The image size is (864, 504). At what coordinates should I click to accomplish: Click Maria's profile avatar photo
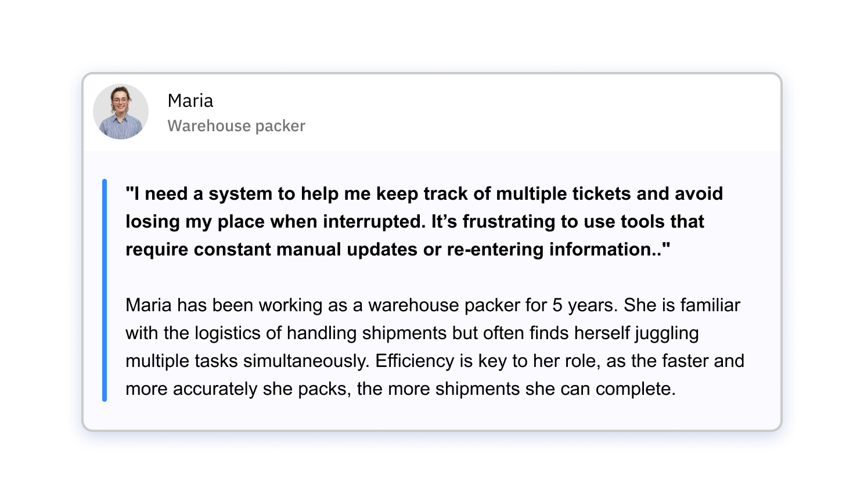click(x=121, y=111)
